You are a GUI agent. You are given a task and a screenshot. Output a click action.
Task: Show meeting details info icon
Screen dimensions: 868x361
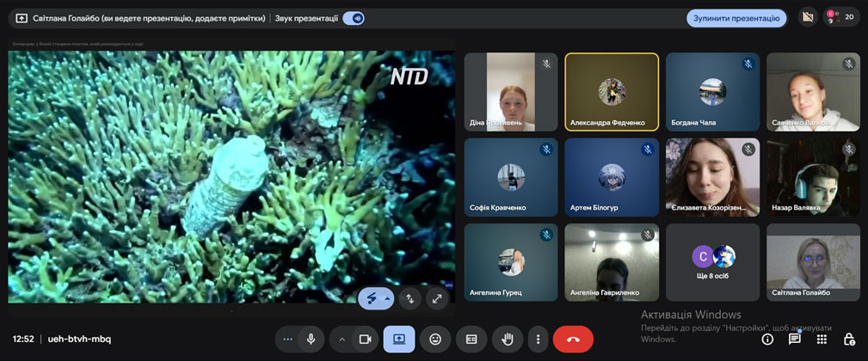pos(767,339)
